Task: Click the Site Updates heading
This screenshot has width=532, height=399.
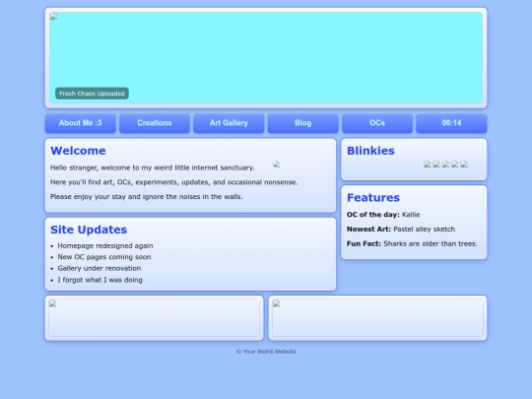Action: point(89,230)
